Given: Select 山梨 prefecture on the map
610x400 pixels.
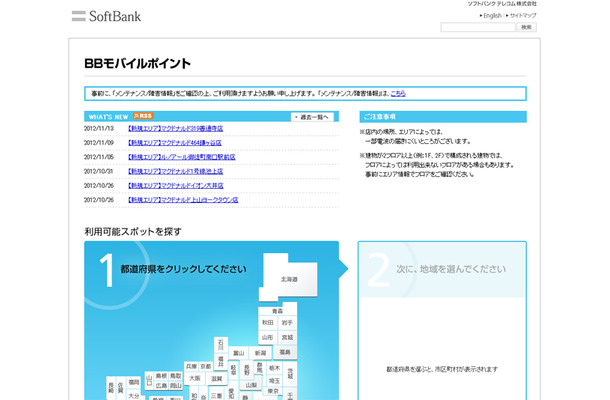Looking at the screenshot, I should pos(251,385).
